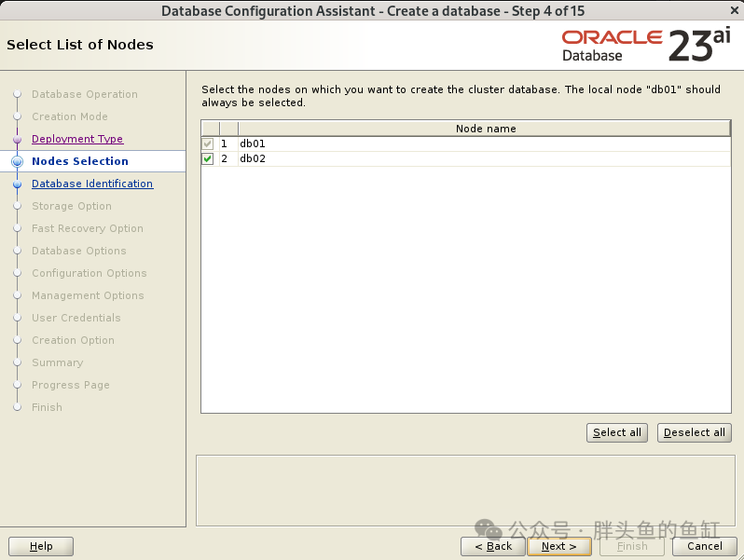Click the Management Options step
Image resolution: width=744 pixels, height=560 pixels.
coord(88,295)
